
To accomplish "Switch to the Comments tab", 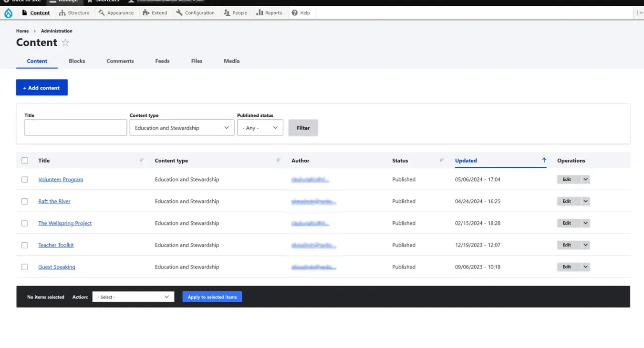I will point(120,61).
